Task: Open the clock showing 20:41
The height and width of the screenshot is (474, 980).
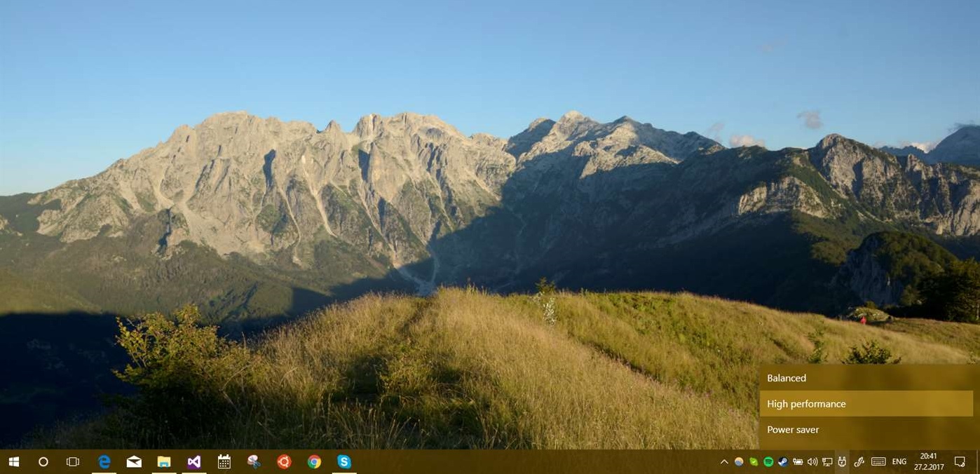Action: click(929, 461)
